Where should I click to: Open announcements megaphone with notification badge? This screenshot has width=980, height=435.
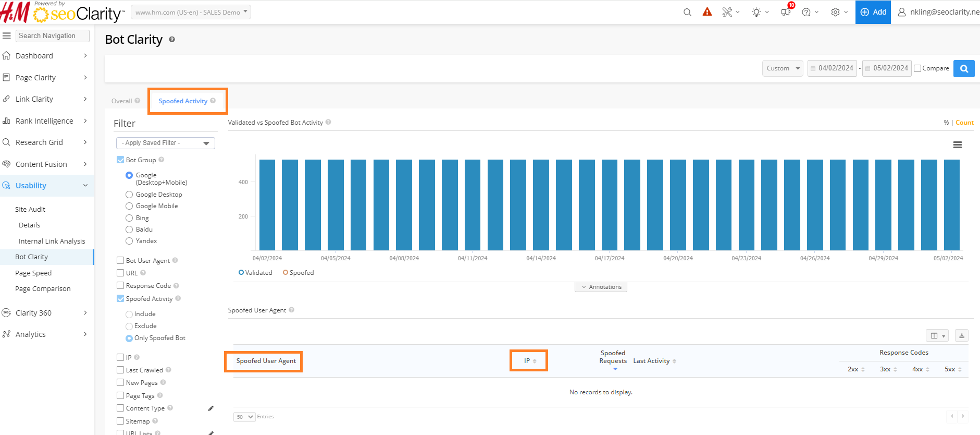pyautogui.click(x=786, y=12)
